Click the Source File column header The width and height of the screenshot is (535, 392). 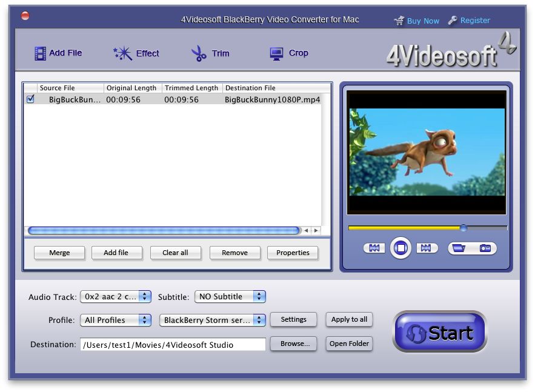pyautogui.click(x=70, y=88)
